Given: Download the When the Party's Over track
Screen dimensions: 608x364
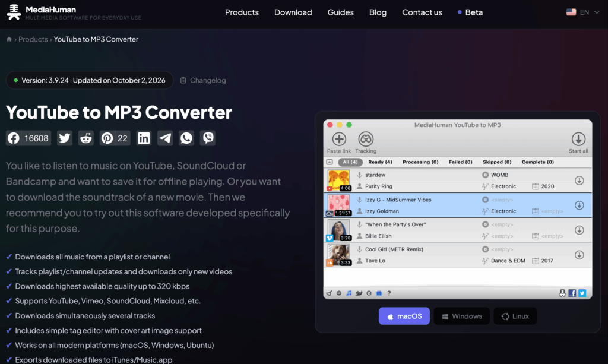Looking at the screenshot, I should (579, 230).
